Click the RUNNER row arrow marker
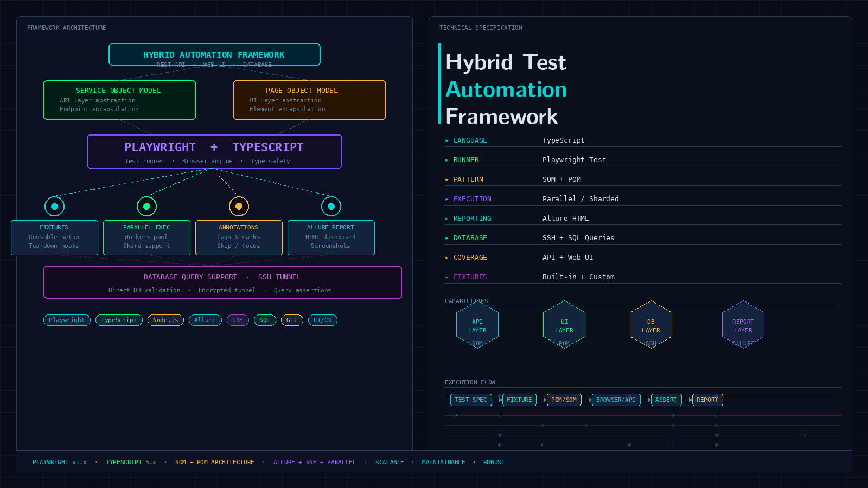 click(x=447, y=160)
